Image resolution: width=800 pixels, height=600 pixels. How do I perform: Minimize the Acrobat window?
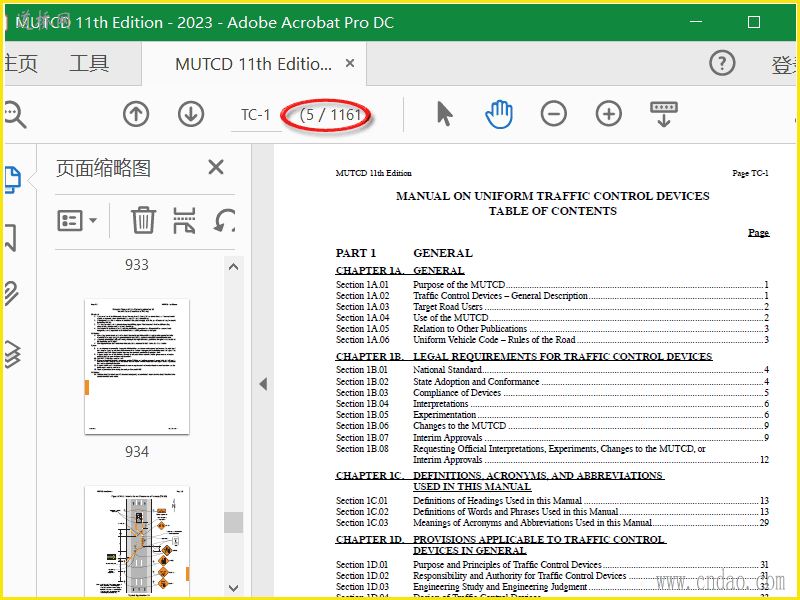pyautogui.click(x=696, y=22)
